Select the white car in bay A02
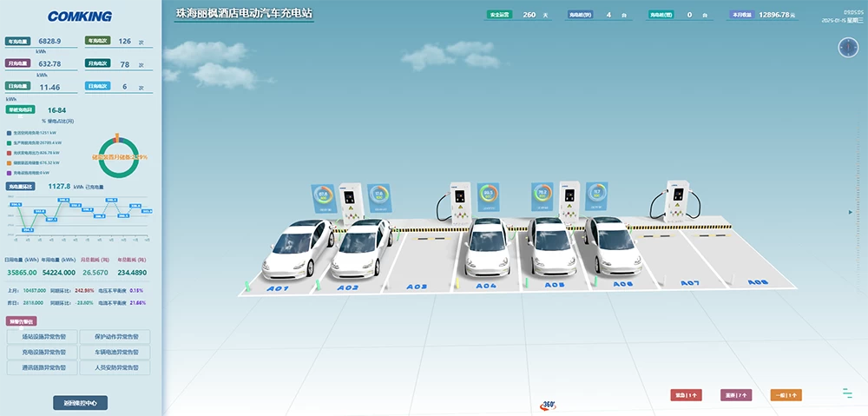 pyautogui.click(x=361, y=248)
